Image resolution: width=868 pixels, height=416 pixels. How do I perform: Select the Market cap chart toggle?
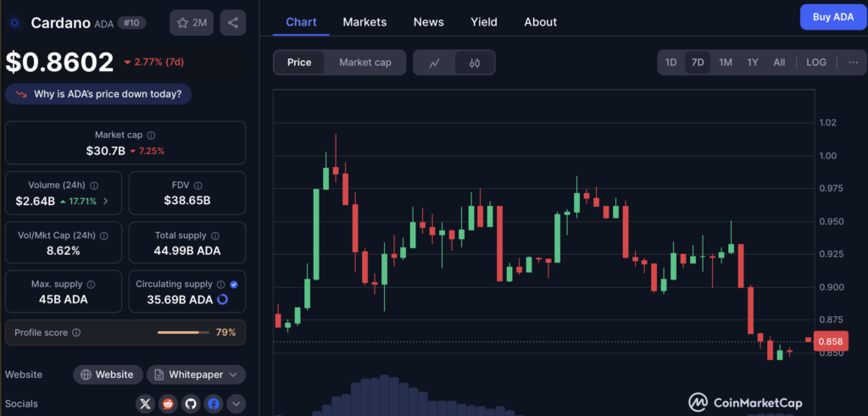coord(365,63)
